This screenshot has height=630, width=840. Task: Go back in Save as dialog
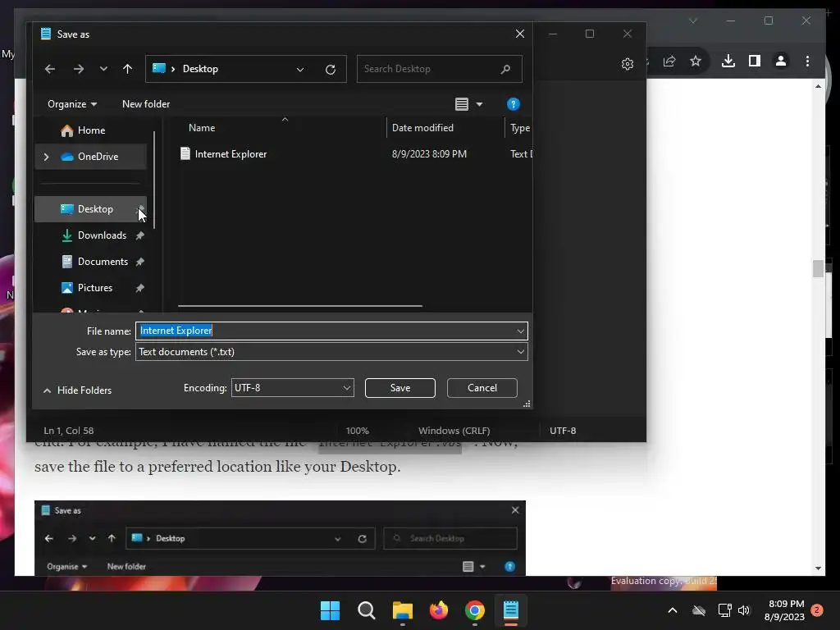[x=50, y=69]
